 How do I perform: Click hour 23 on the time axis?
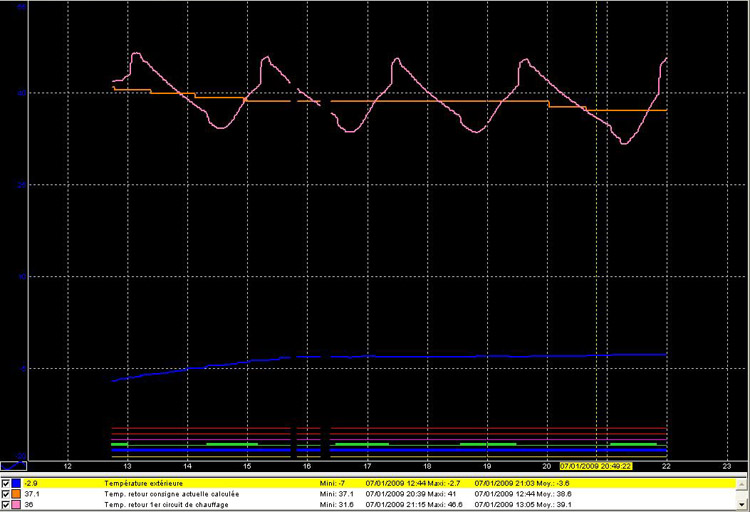(x=726, y=466)
